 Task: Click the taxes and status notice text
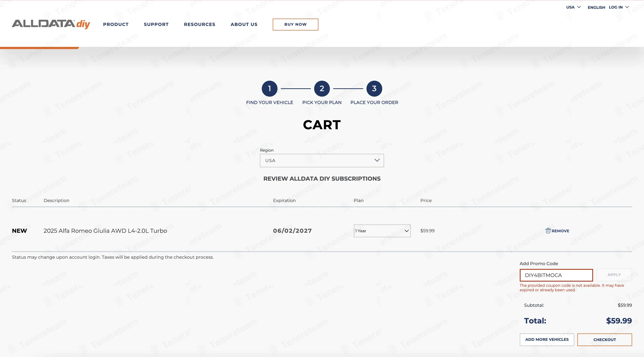(x=113, y=257)
